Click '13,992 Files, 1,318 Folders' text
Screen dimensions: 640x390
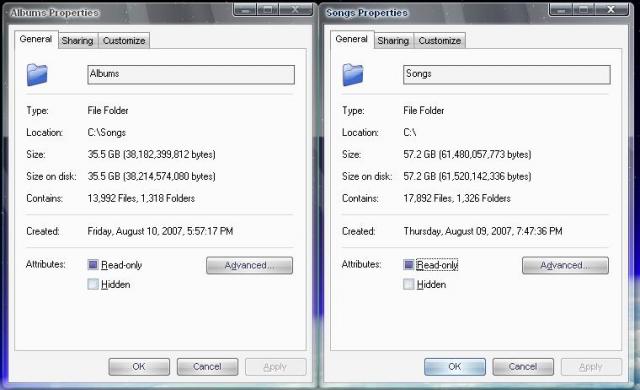(141, 199)
